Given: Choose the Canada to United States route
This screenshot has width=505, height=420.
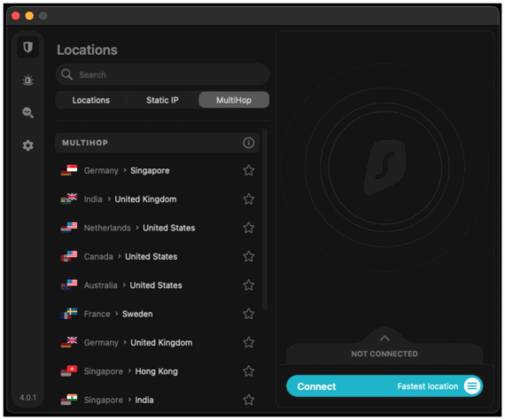Looking at the screenshot, I should coord(158,256).
